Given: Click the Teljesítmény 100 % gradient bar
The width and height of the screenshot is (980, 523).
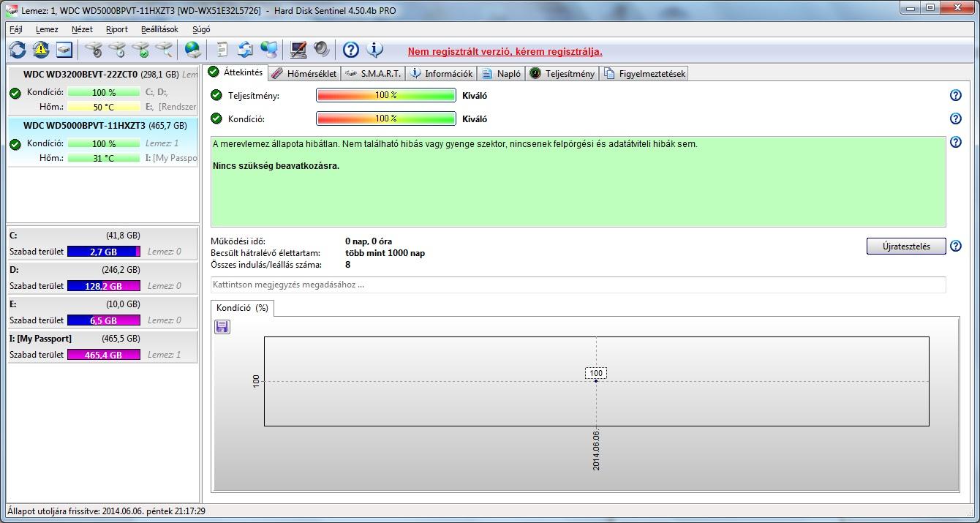Looking at the screenshot, I should click(386, 95).
